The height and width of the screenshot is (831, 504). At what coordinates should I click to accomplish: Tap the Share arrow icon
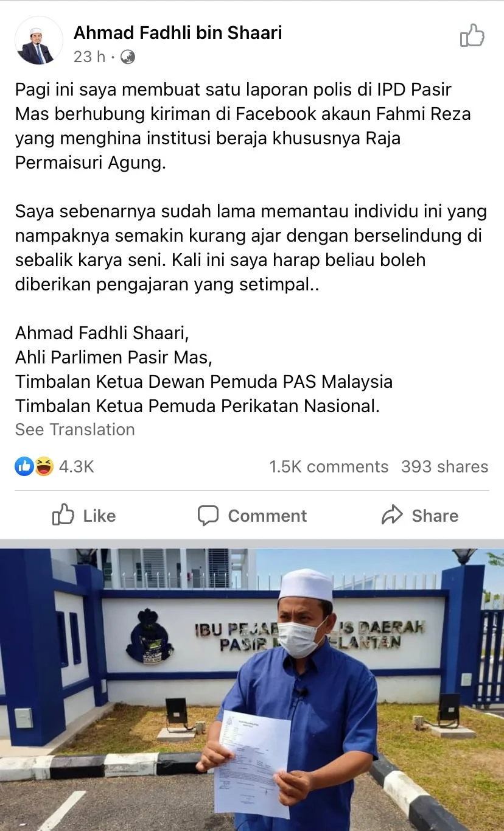pyautogui.click(x=393, y=515)
